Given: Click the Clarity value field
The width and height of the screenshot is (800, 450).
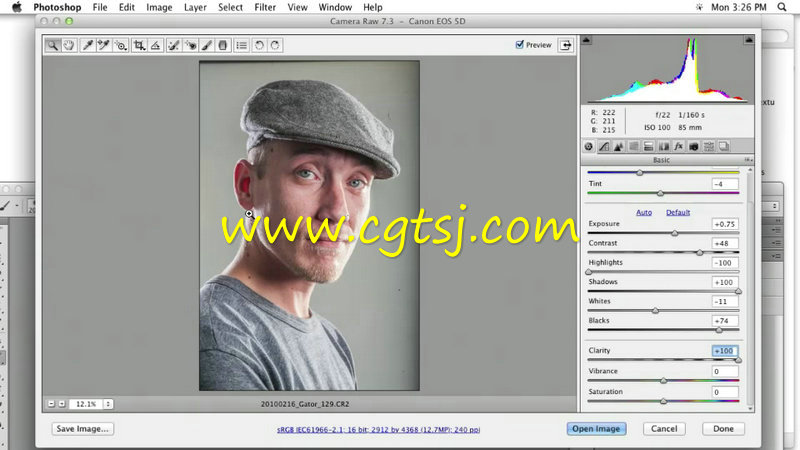Looking at the screenshot, I should pos(724,351).
